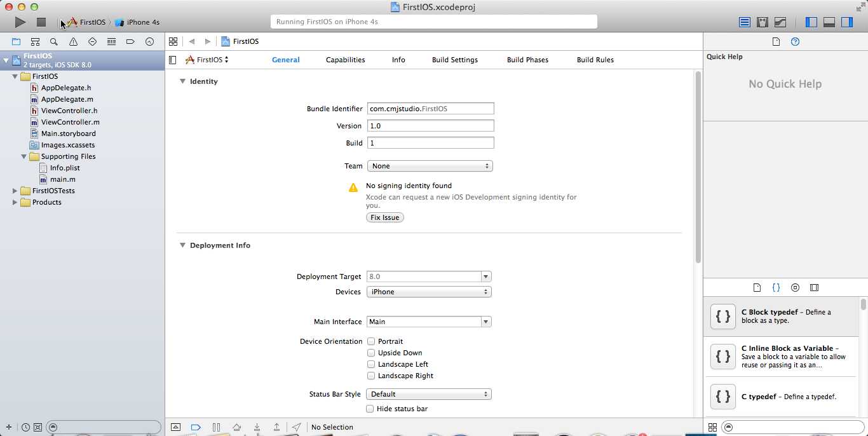This screenshot has width=868, height=436.
Task: Click the Version field
Action: click(x=430, y=126)
